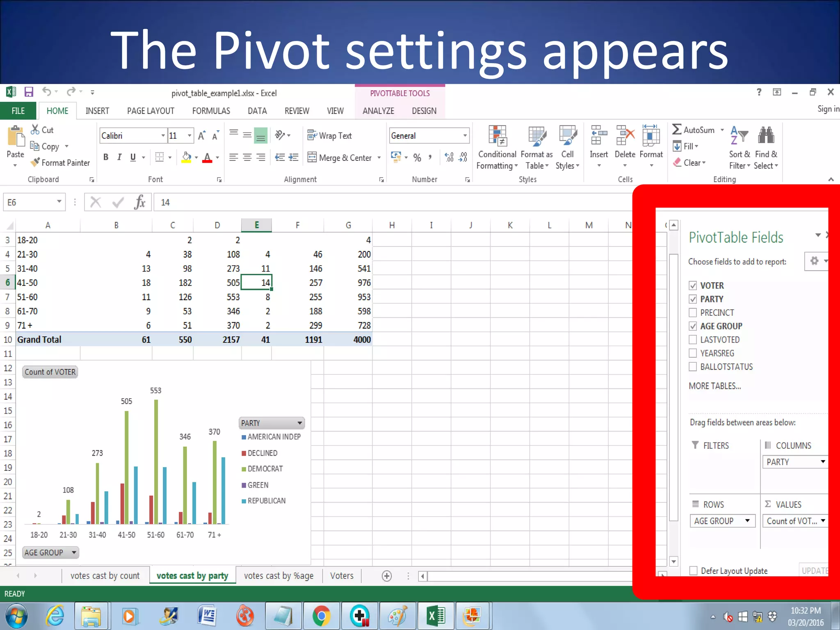Check the BALLOTSTATUS field
The height and width of the screenshot is (630, 840).
pyautogui.click(x=693, y=367)
